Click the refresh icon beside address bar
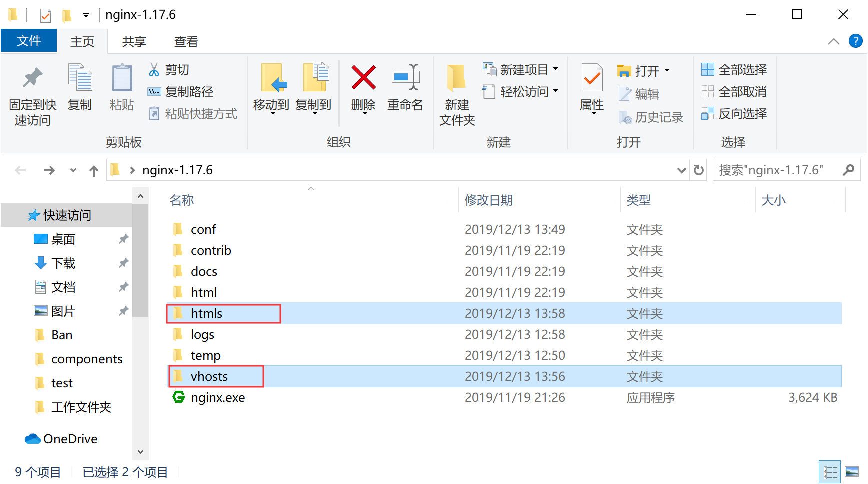This screenshot has height=484, width=868. click(698, 170)
